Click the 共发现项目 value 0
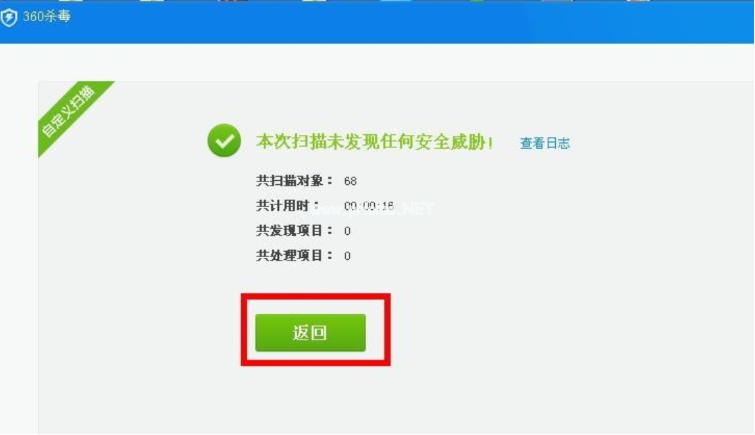This screenshot has height=435, width=755. click(347, 231)
